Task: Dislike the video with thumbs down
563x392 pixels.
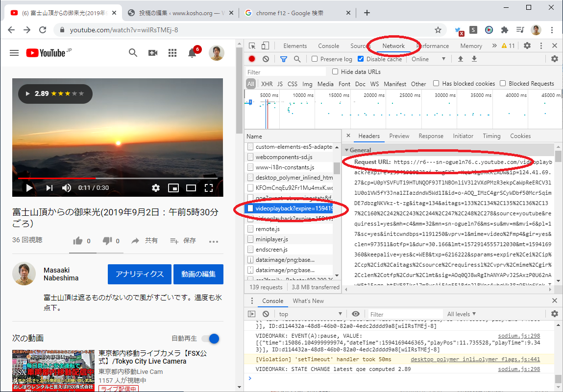Action: coord(107,241)
